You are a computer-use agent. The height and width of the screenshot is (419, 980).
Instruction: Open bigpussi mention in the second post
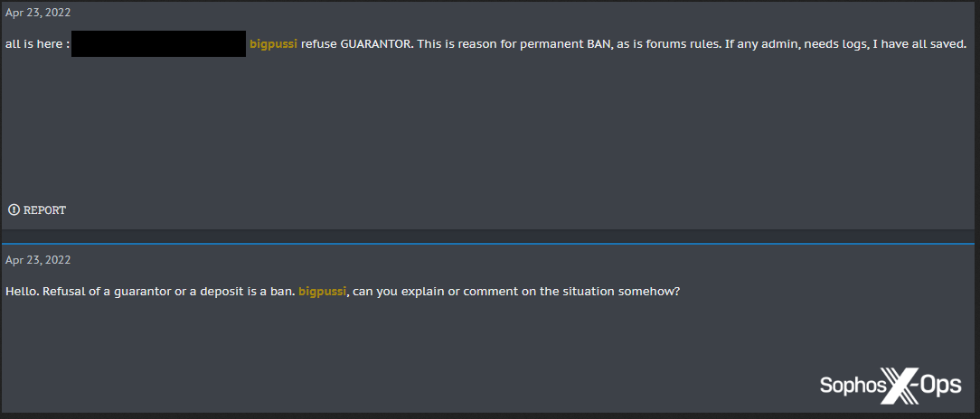click(323, 292)
